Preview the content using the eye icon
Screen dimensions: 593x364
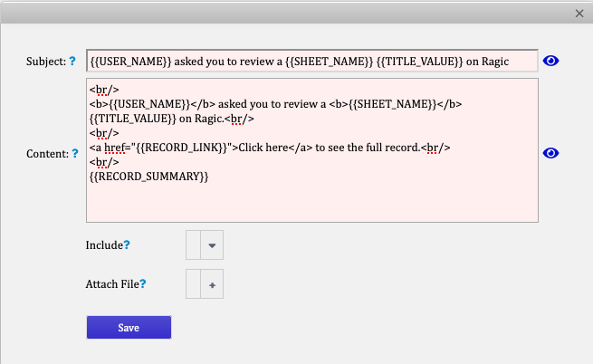pos(550,153)
